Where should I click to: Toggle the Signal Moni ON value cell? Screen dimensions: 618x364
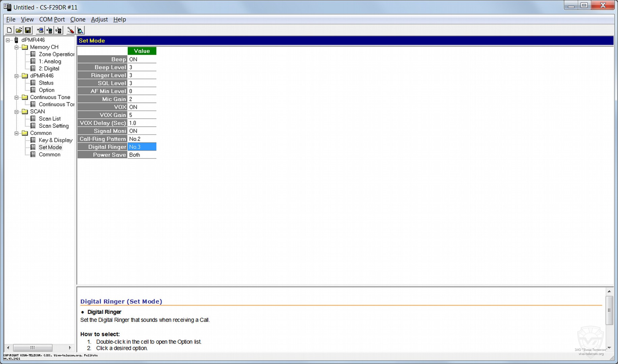click(x=142, y=131)
